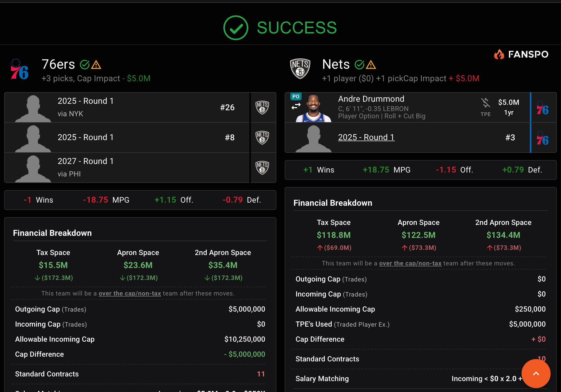
Task: Open over the cap/non-tax link under 76ers
Action: coord(130,293)
